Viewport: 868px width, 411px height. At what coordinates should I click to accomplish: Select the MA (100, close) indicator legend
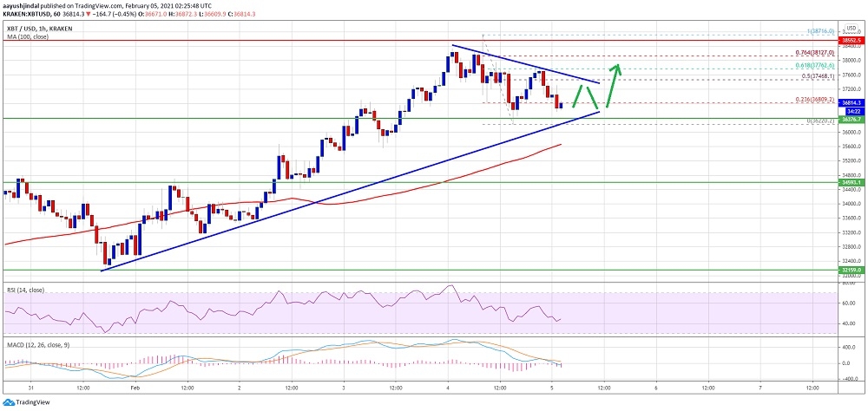pyautogui.click(x=27, y=36)
